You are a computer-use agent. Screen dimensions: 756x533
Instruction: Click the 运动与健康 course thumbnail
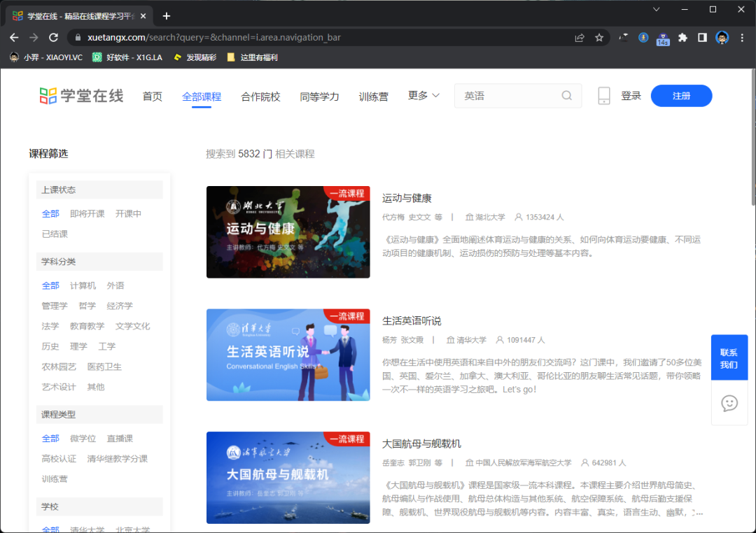point(288,232)
